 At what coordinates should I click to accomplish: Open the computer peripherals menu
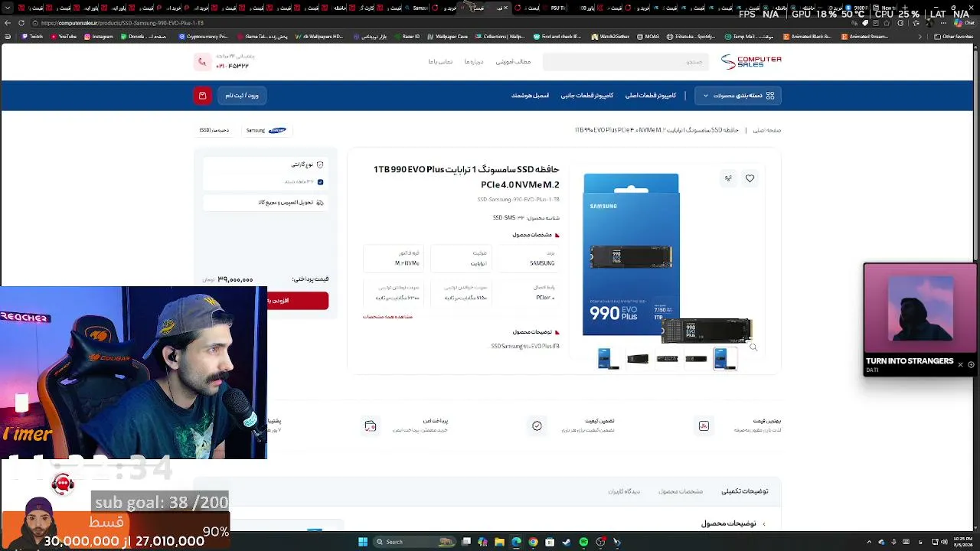587,96
